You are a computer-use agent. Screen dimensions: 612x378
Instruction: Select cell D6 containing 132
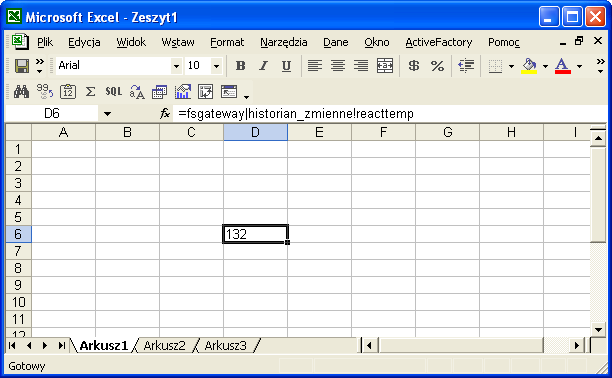(256, 234)
